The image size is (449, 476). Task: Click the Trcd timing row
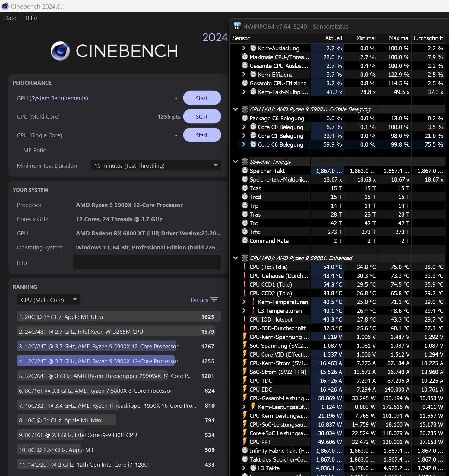pos(338,197)
